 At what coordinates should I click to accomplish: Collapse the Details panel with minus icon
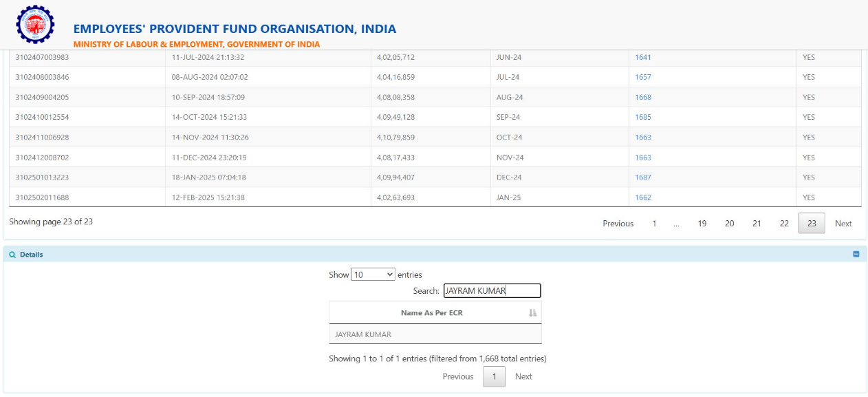tap(856, 254)
